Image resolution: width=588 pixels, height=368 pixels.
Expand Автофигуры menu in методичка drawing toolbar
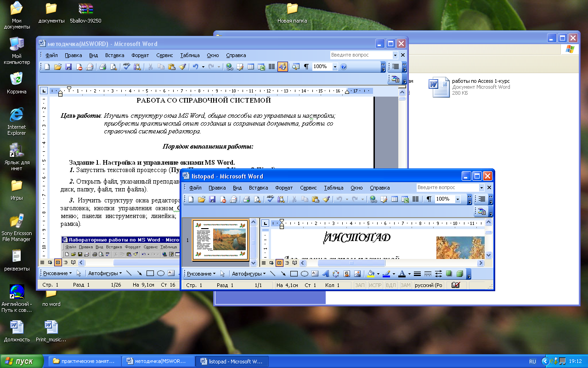click(x=105, y=273)
